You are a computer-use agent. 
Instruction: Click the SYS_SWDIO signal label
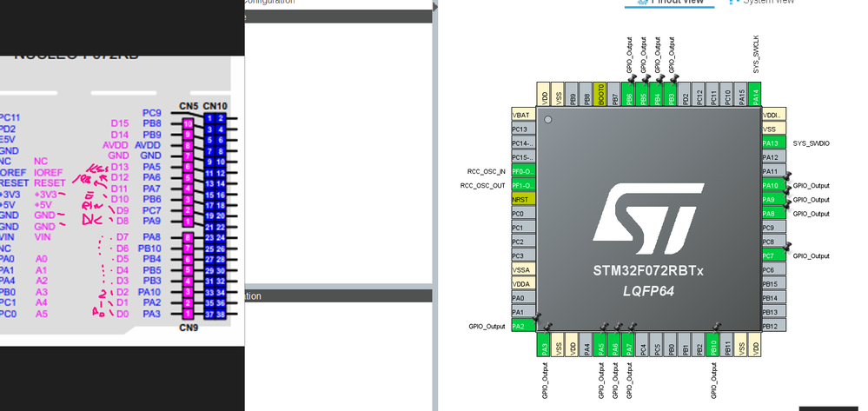(812, 143)
